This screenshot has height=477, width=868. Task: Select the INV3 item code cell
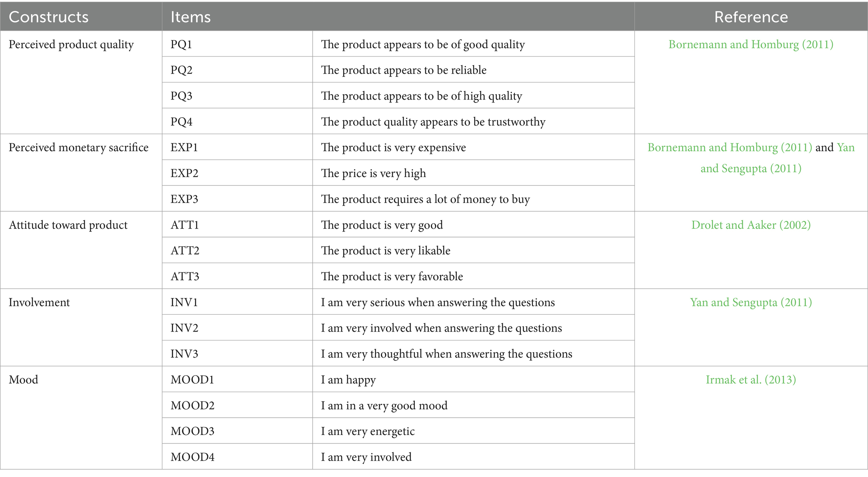point(237,353)
